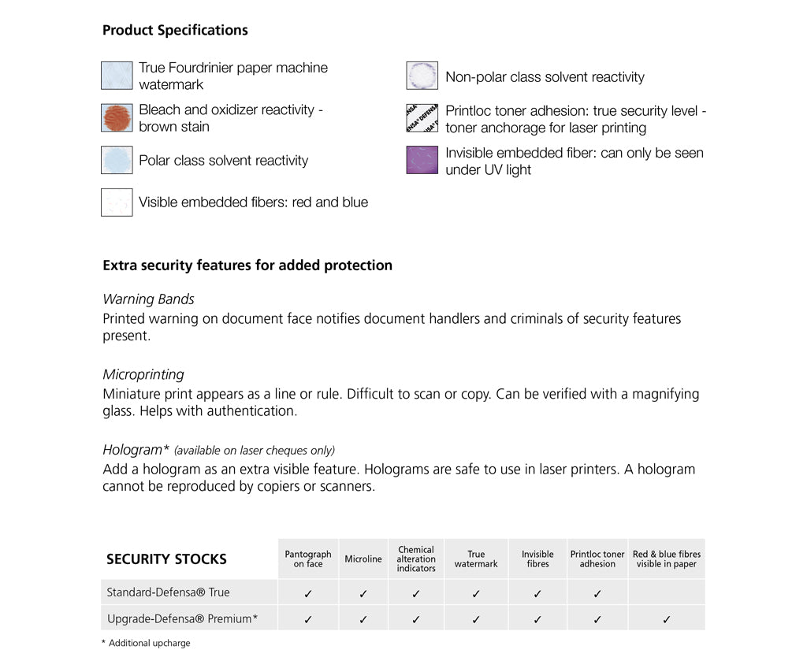Click the brown bleach stain icon
This screenshot has width=807, height=672.
tap(117, 118)
